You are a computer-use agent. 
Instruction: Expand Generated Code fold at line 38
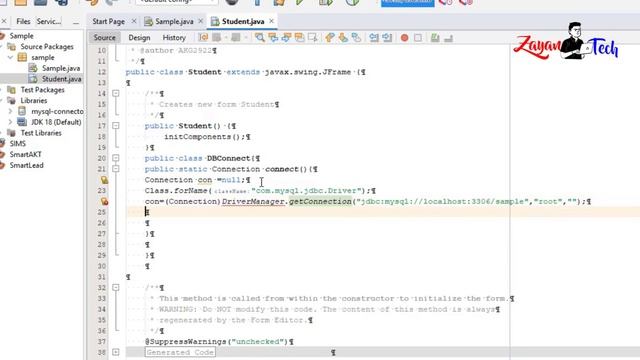116,352
